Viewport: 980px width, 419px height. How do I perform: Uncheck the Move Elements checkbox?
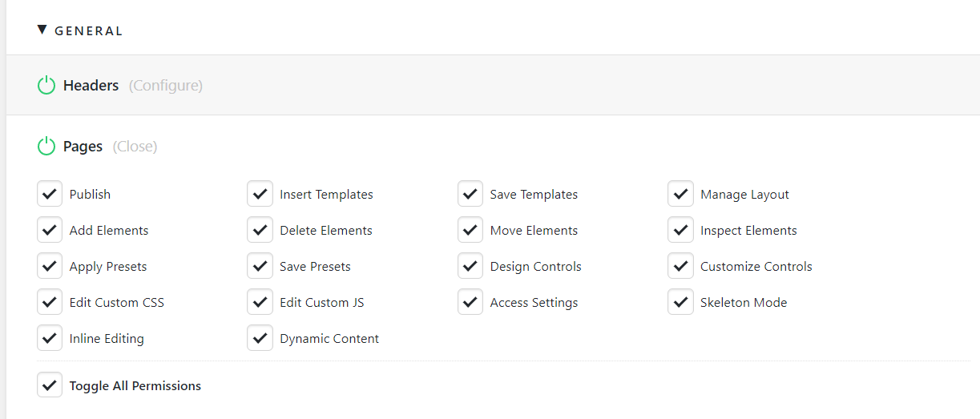tap(470, 230)
